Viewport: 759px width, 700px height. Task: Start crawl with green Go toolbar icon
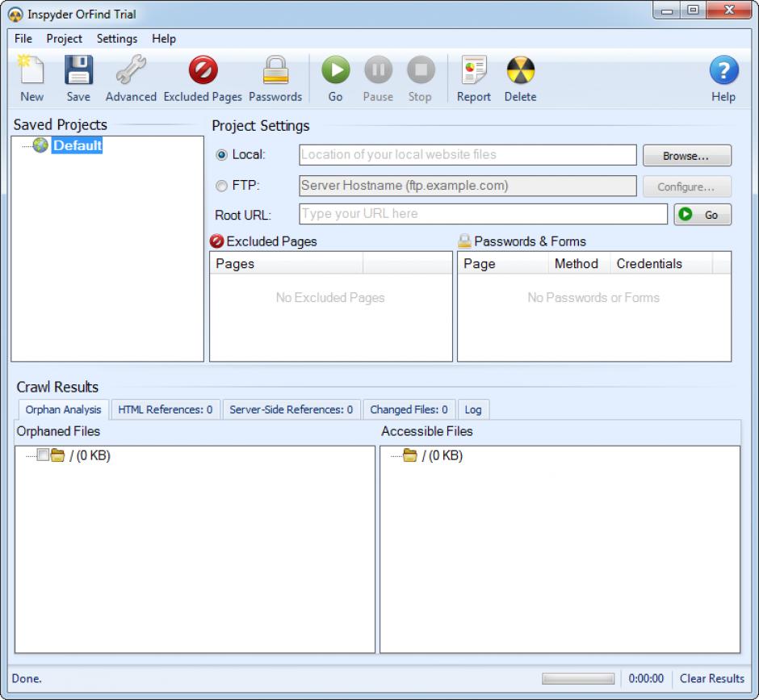(335, 72)
